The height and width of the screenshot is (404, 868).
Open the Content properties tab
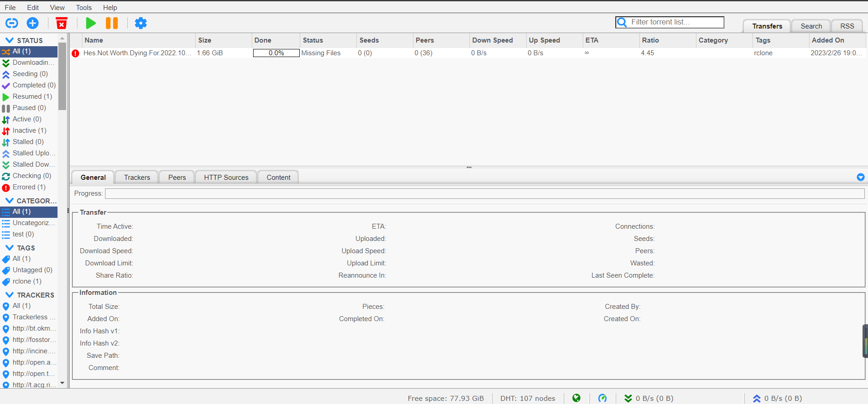278,177
